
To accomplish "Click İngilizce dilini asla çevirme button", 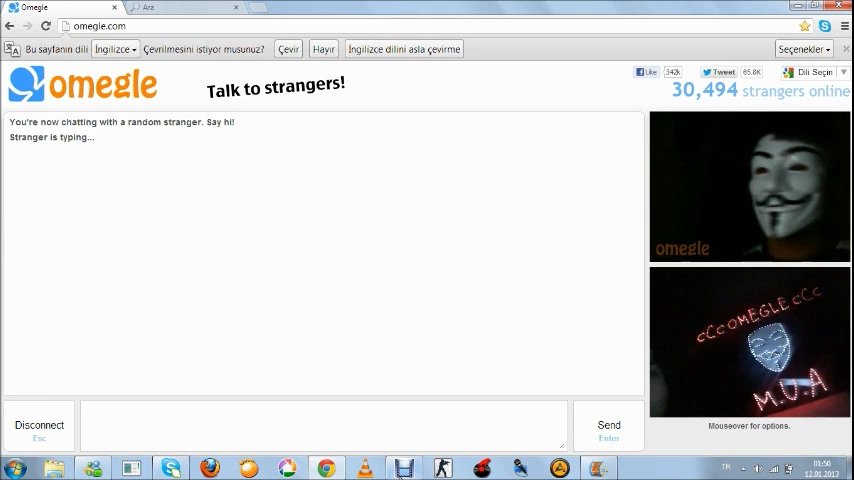I will (x=404, y=49).
